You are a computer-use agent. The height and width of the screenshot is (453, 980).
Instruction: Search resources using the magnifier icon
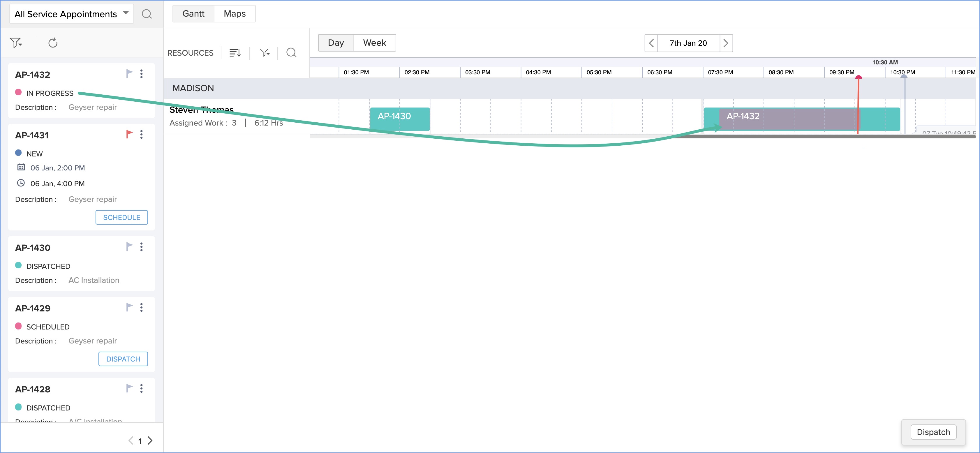291,53
